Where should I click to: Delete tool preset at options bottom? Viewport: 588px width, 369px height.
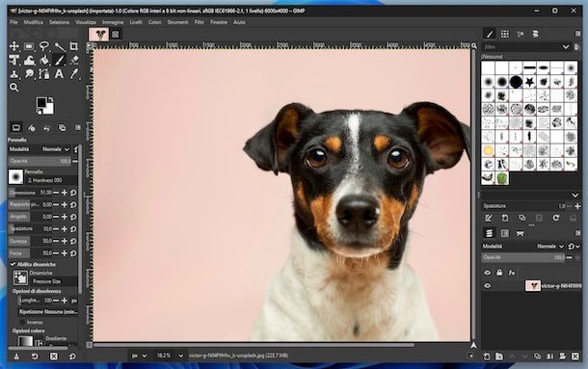54,356
